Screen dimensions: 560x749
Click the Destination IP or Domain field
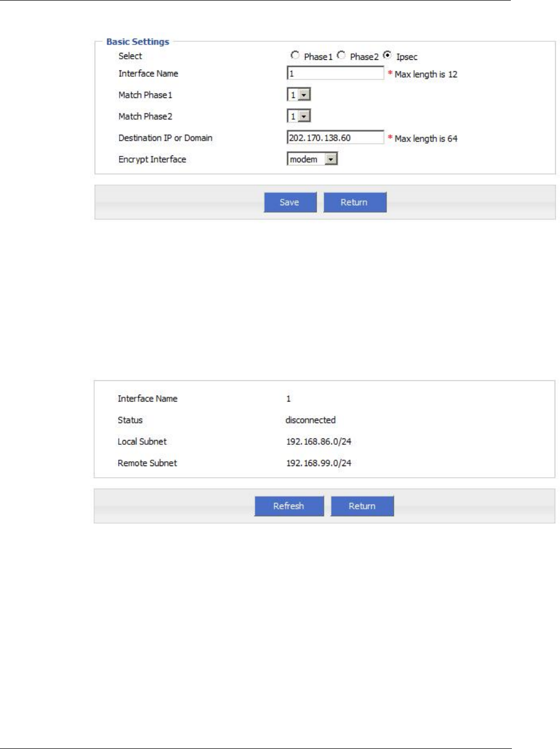(x=335, y=138)
